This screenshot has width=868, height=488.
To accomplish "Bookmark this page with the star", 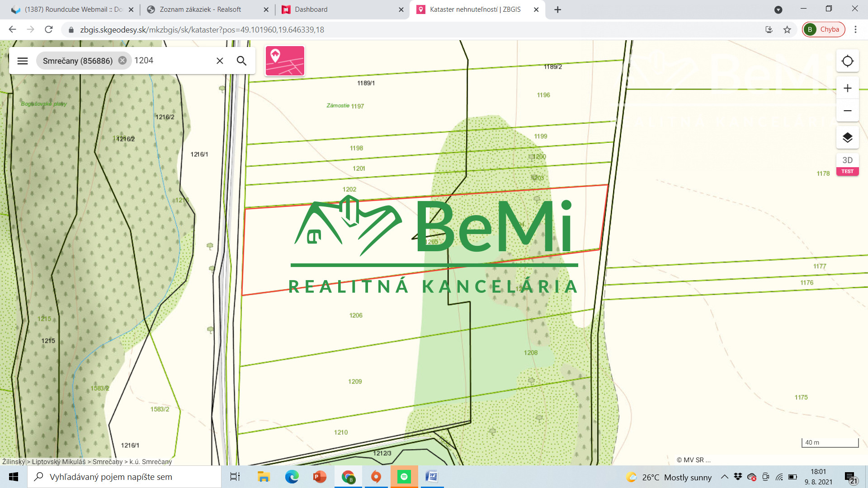I will tap(787, 29).
